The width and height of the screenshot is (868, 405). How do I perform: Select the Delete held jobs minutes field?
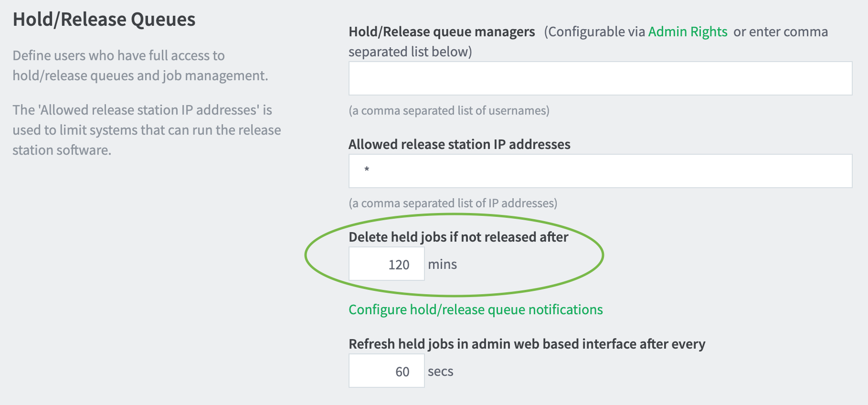coord(386,264)
